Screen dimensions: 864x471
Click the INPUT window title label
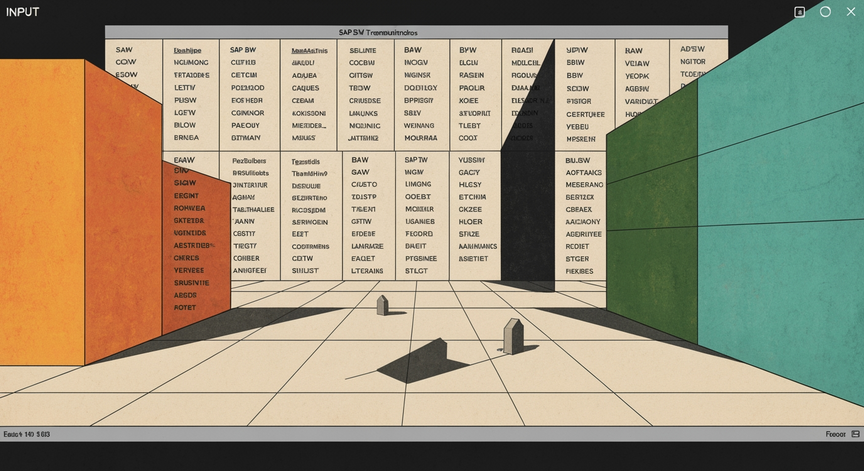click(23, 12)
